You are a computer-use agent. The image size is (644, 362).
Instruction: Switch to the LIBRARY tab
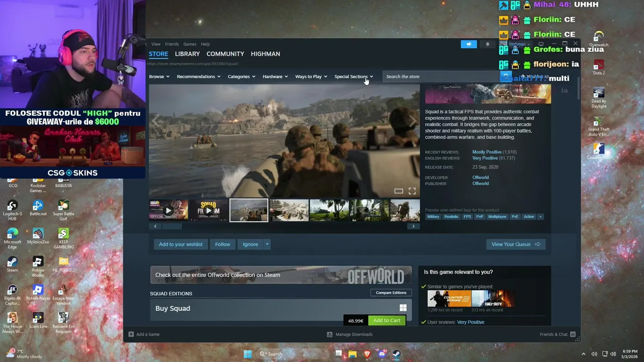pos(187,54)
